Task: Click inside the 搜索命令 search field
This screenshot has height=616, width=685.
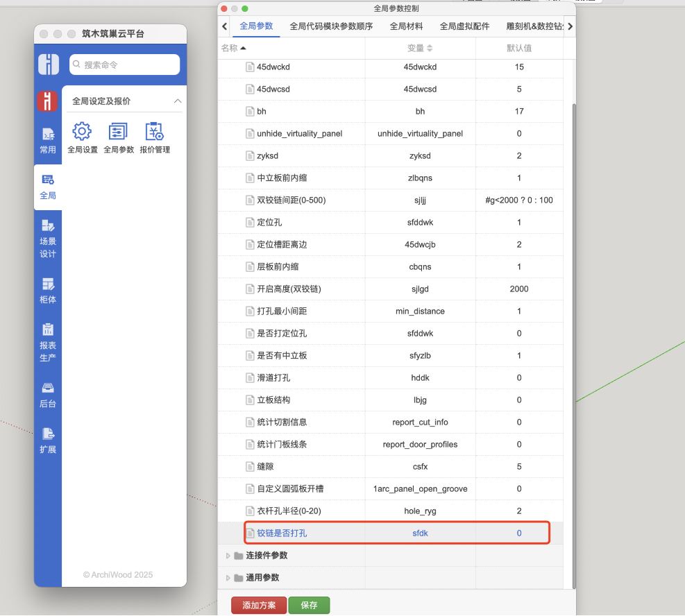Action: (125, 65)
